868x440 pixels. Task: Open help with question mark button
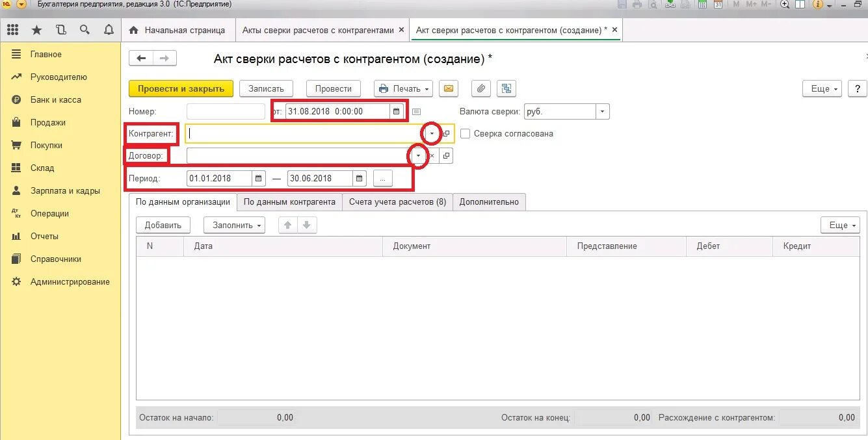(x=858, y=88)
